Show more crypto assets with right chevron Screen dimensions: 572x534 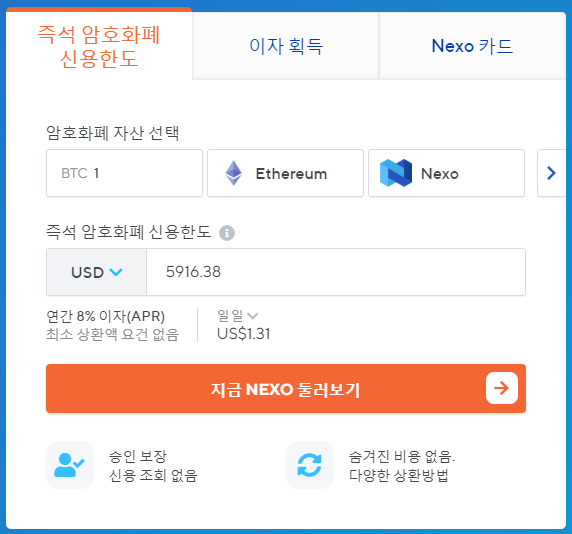[551, 173]
